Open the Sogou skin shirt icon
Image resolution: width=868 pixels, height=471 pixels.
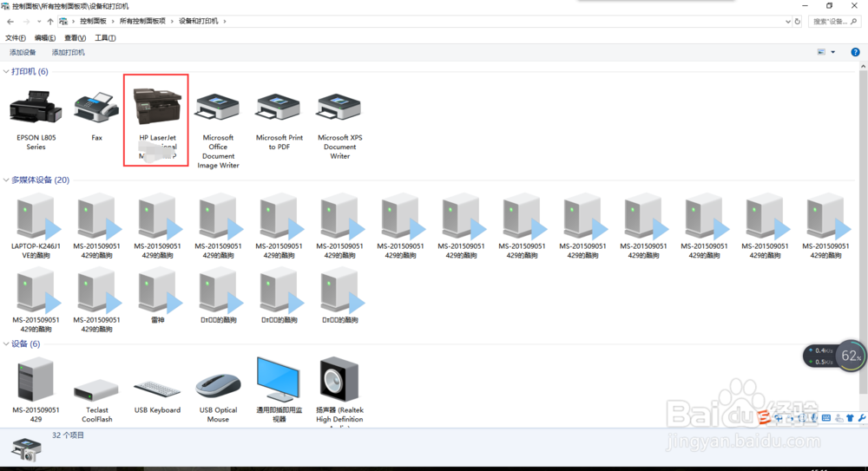coord(851,418)
